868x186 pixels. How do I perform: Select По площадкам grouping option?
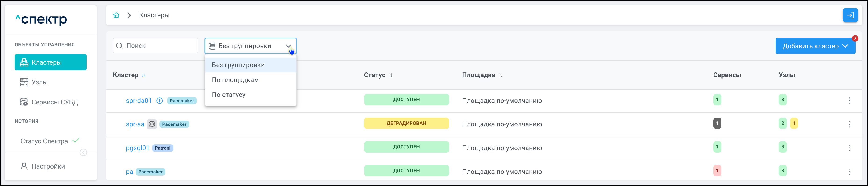(235, 80)
